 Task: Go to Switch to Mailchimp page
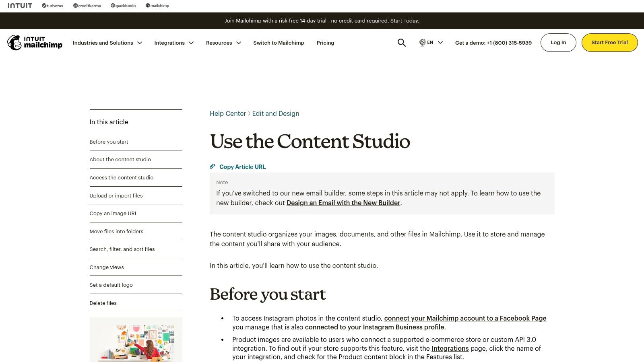click(x=279, y=43)
